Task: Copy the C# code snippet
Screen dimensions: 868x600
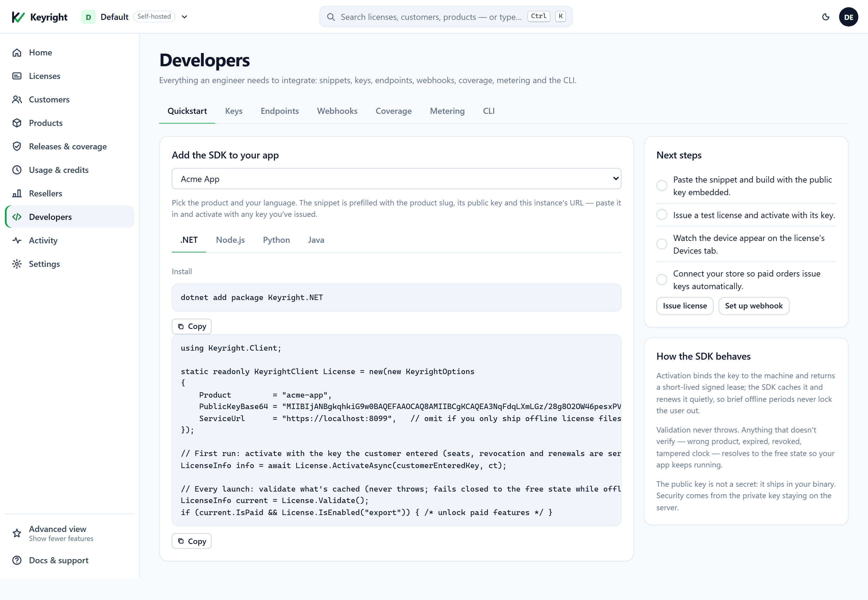Action: [x=191, y=541]
